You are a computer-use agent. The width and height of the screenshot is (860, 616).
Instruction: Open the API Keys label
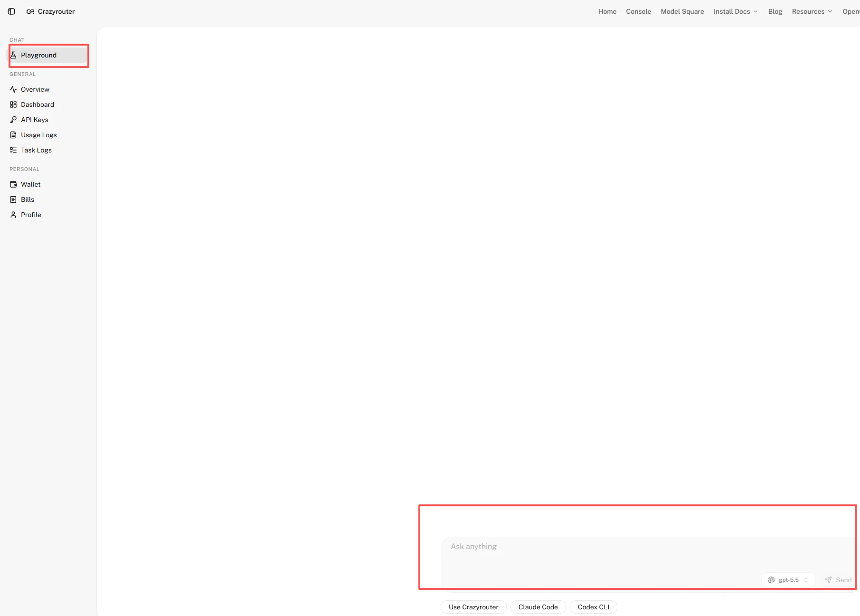point(35,120)
